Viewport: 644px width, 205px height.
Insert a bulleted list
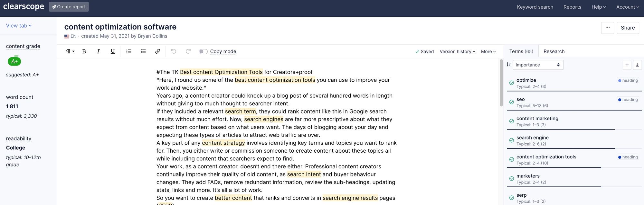(143, 51)
